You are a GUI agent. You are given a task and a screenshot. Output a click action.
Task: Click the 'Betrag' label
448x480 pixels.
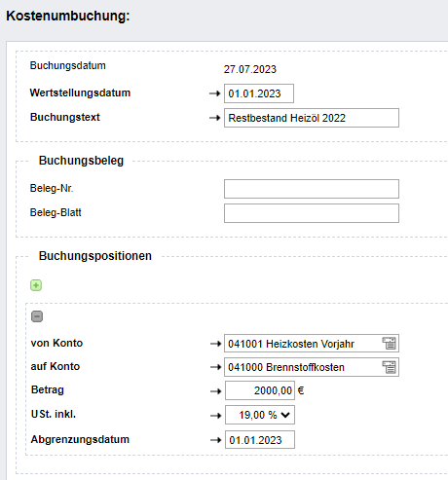48,389
